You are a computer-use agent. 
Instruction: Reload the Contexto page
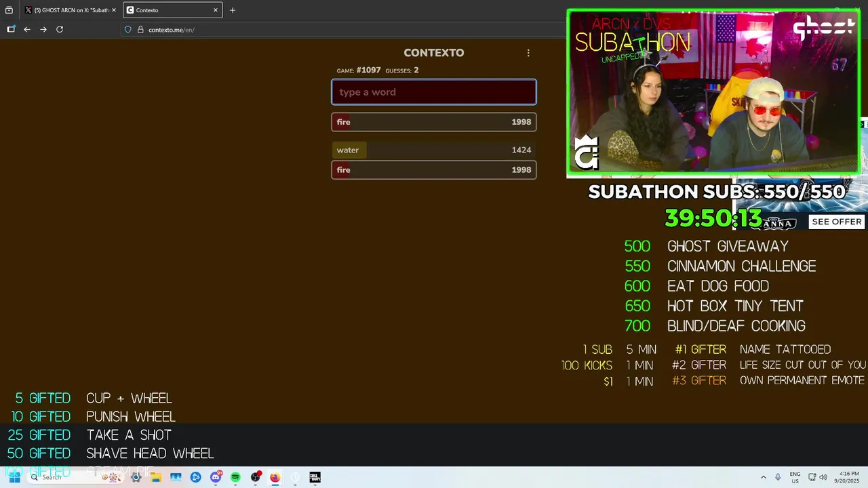click(x=60, y=29)
